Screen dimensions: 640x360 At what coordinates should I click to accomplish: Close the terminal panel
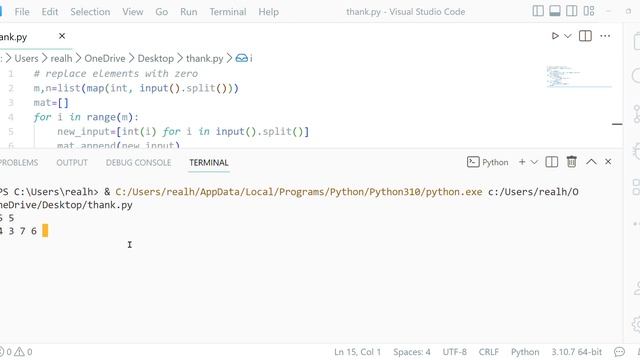point(608,162)
